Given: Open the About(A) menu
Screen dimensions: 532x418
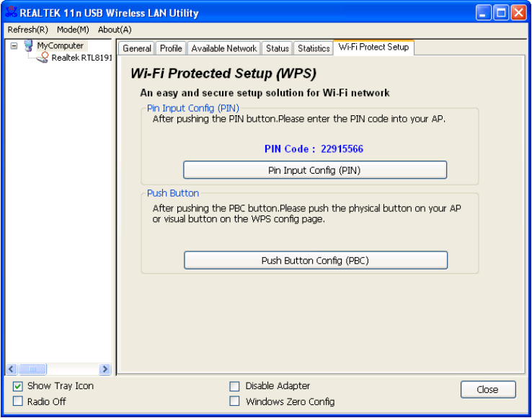Looking at the screenshot, I should tap(115, 30).
